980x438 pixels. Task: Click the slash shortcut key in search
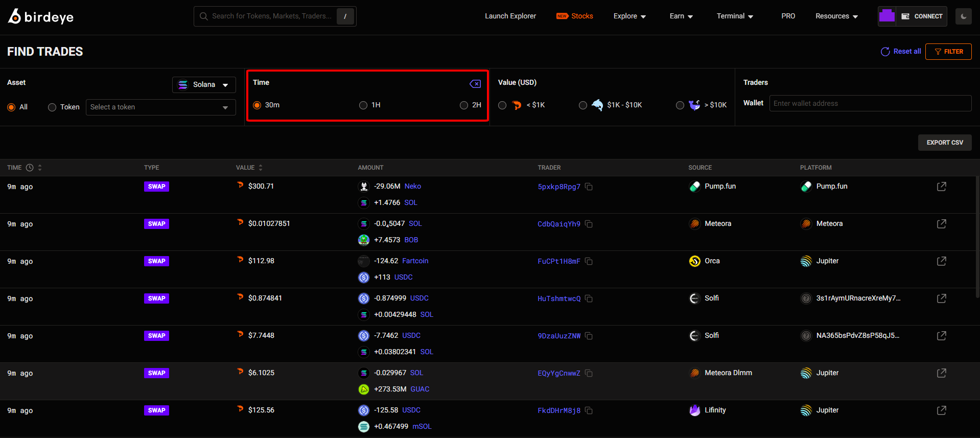point(345,16)
